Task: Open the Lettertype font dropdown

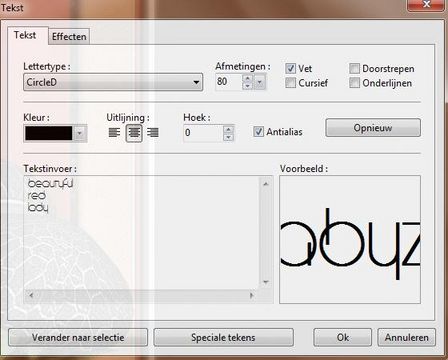Action: tap(113, 82)
